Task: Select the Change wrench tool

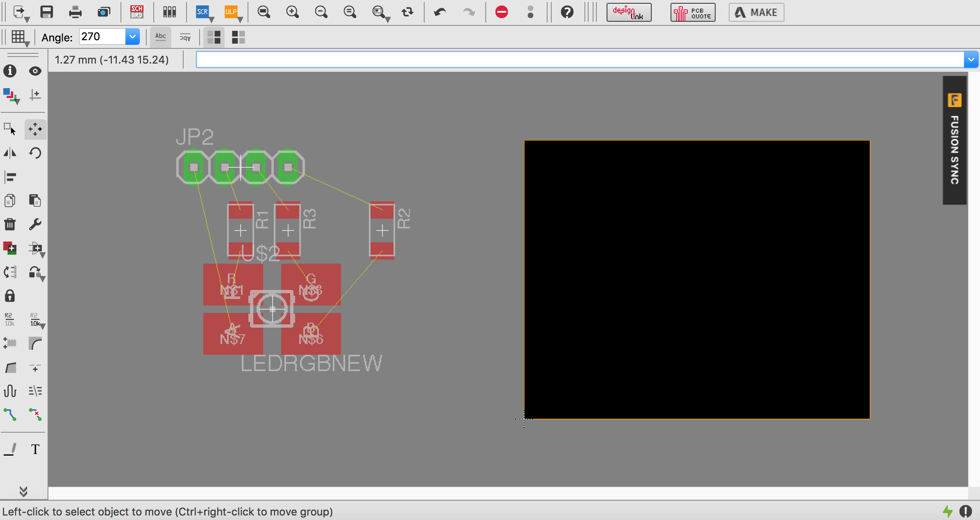Action: (x=35, y=225)
